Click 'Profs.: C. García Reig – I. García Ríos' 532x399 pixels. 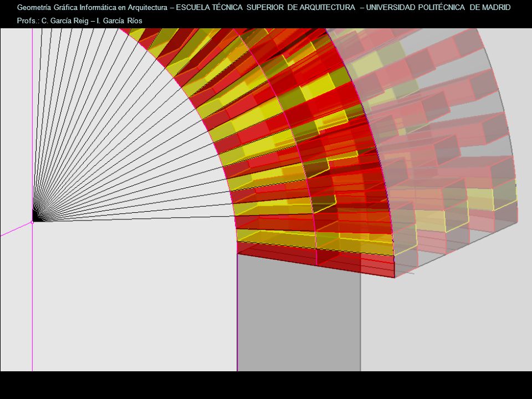coord(80,21)
